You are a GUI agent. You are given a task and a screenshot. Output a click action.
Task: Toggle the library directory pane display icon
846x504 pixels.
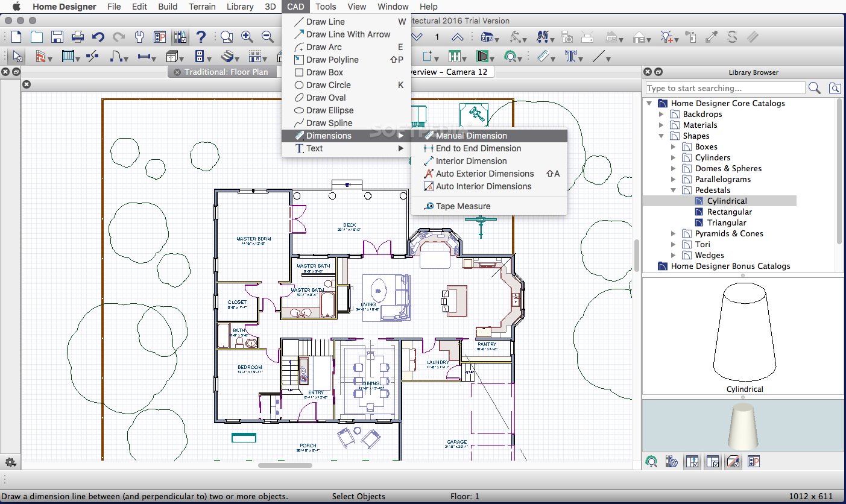[x=692, y=462]
